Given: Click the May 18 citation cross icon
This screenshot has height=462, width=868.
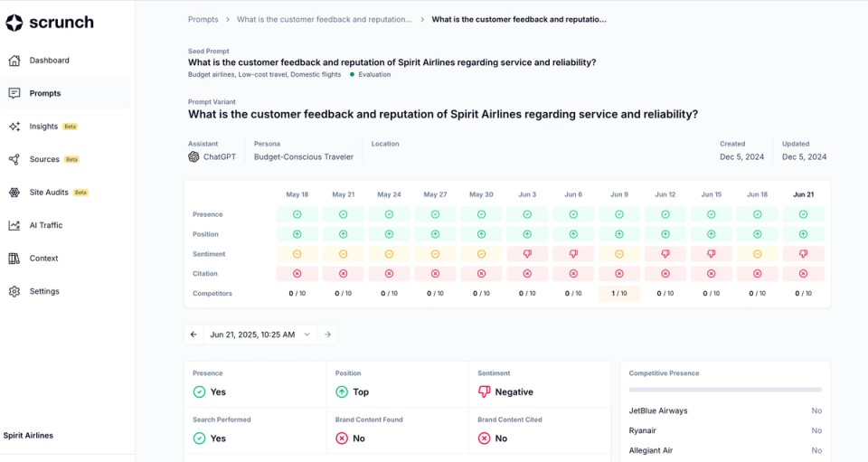Looking at the screenshot, I should point(297,274).
